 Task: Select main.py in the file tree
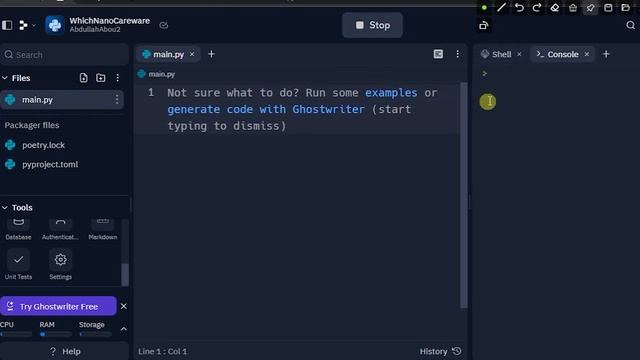point(62,100)
